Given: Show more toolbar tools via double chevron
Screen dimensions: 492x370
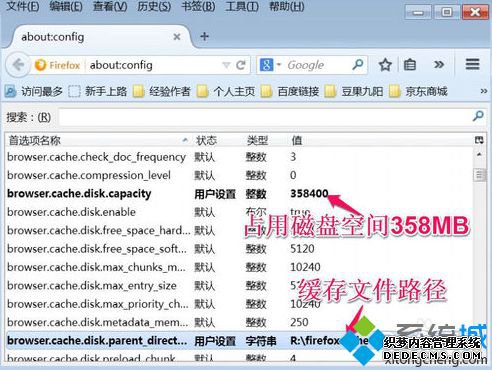Looking at the screenshot, I should click(439, 65).
